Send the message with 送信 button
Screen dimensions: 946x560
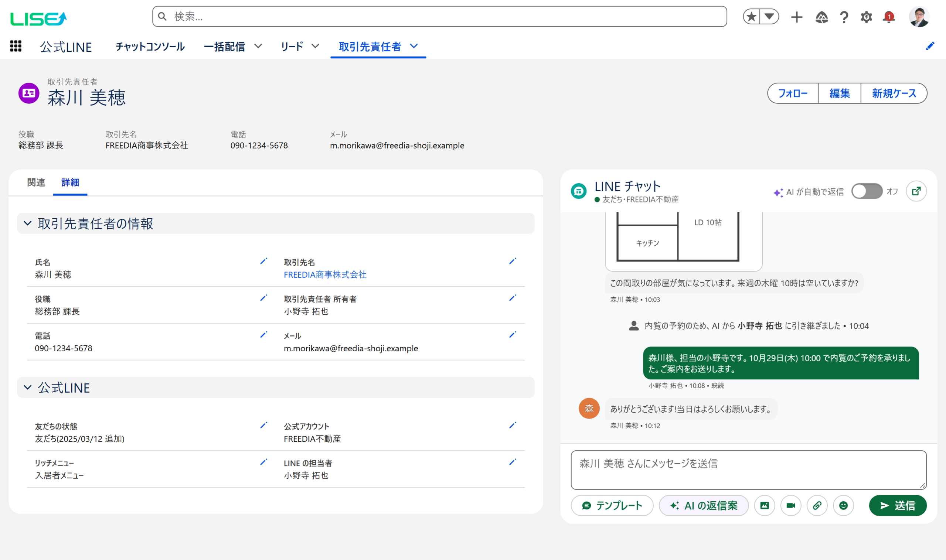(x=898, y=506)
